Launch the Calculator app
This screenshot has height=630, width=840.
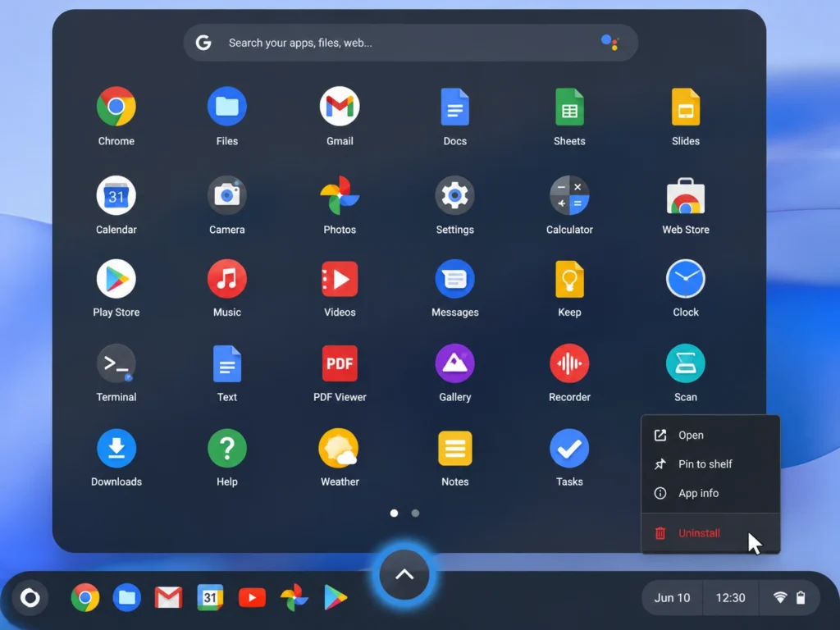(569, 195)
